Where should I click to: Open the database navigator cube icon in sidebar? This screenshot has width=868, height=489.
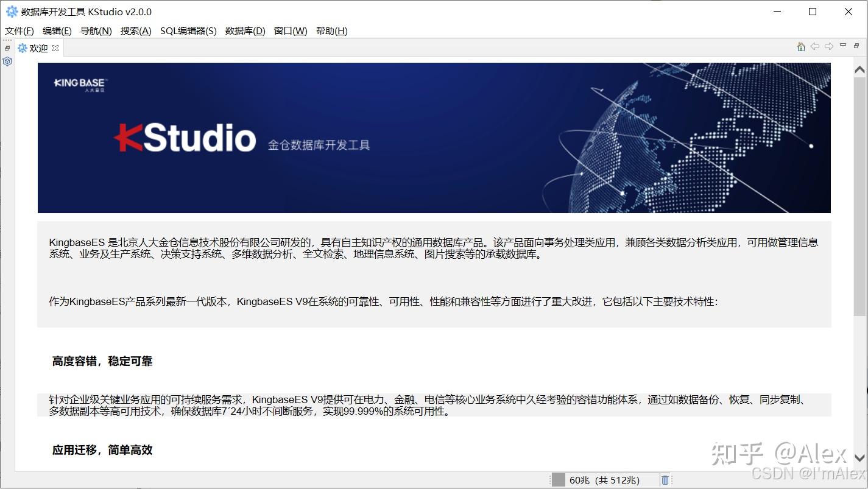pyautogui.click(x=7, y=61)
